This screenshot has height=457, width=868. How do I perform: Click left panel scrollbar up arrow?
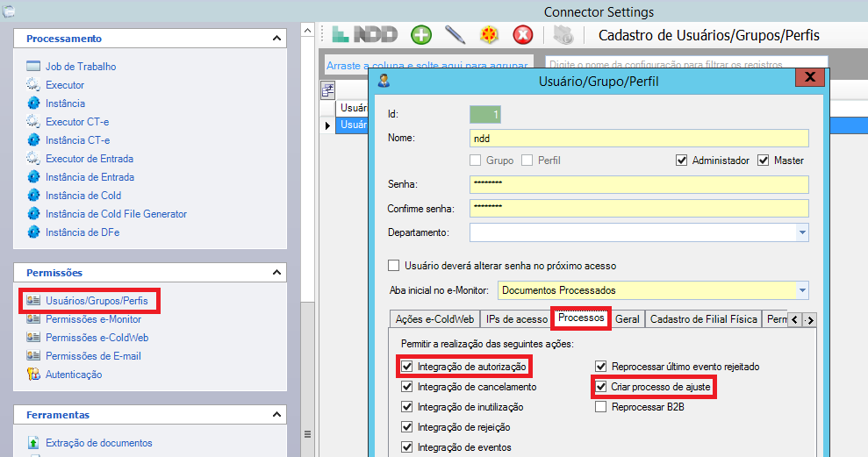click(308, 31)
